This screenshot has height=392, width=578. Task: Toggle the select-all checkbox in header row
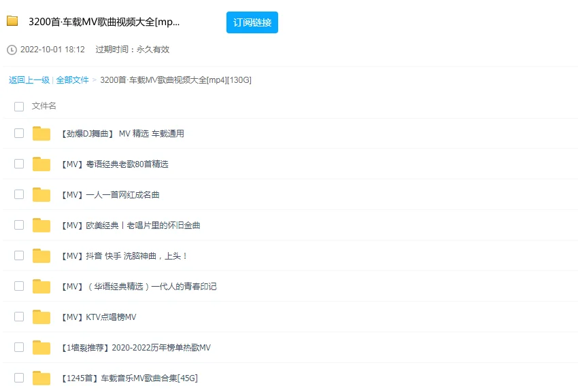click(18, 106)
